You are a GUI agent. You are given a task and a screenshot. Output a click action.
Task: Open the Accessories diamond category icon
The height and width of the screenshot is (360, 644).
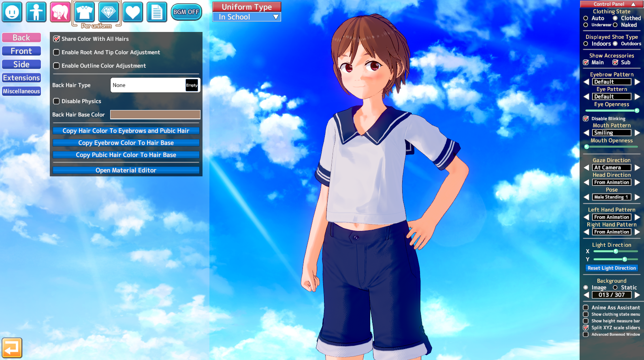pyautogui.click(x=109, y=12)
